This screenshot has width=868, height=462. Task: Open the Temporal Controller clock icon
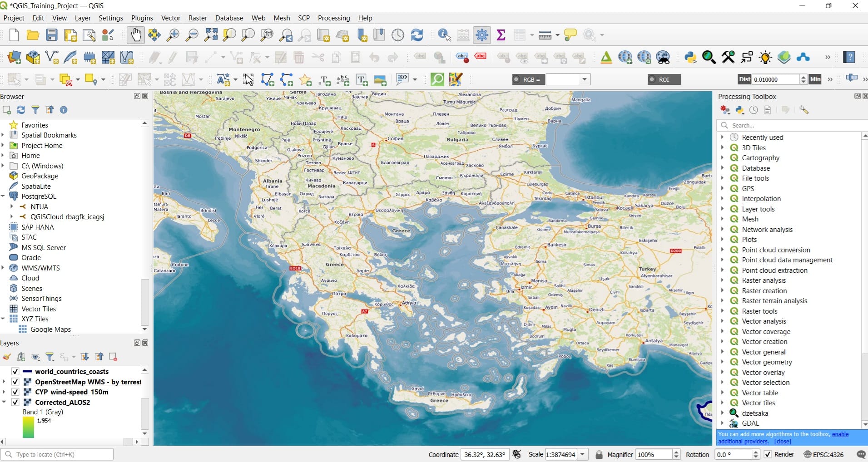point(398,35)
